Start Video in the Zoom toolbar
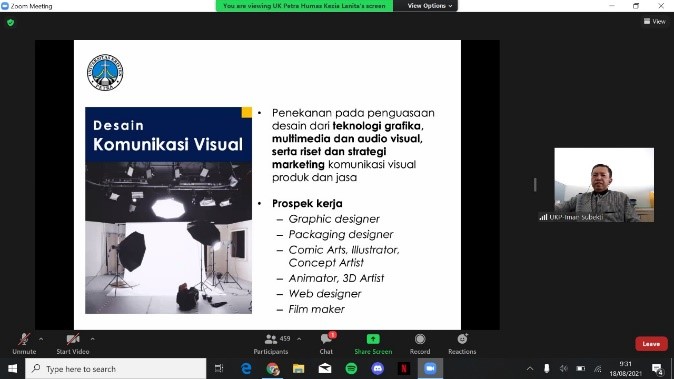The height and width of the screenshot is (379, 674). (x=73, y=344)
